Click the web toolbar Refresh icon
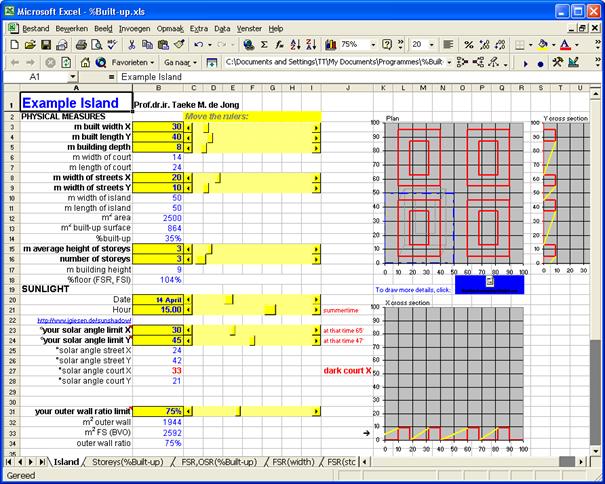 point(66,62)
